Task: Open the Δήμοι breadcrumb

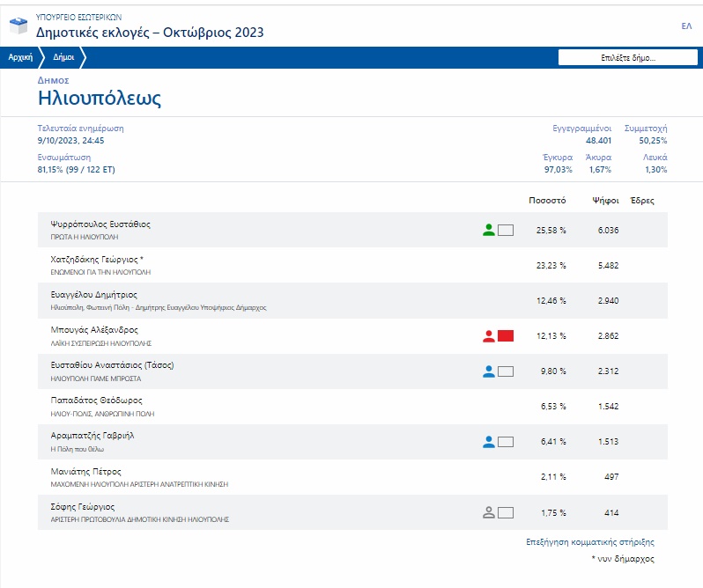Action: tap(63, 57)
